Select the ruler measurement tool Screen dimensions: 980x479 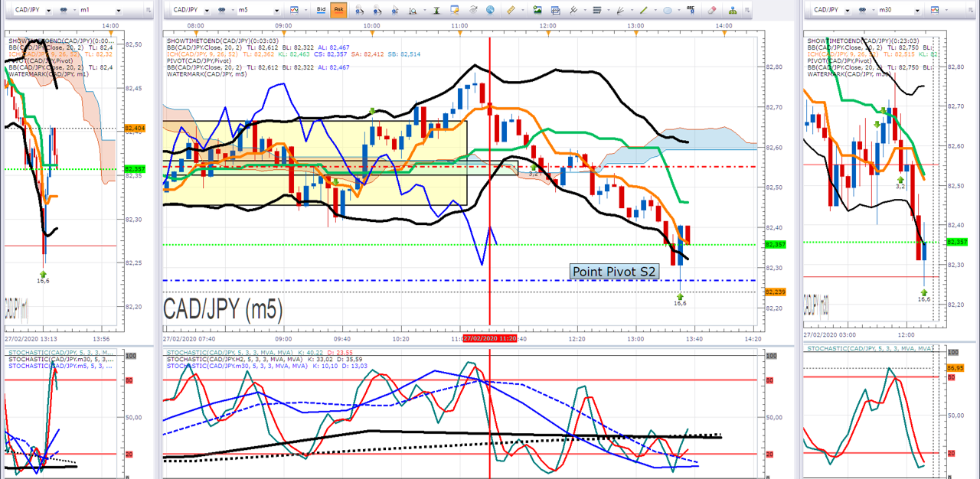[511, 11]
